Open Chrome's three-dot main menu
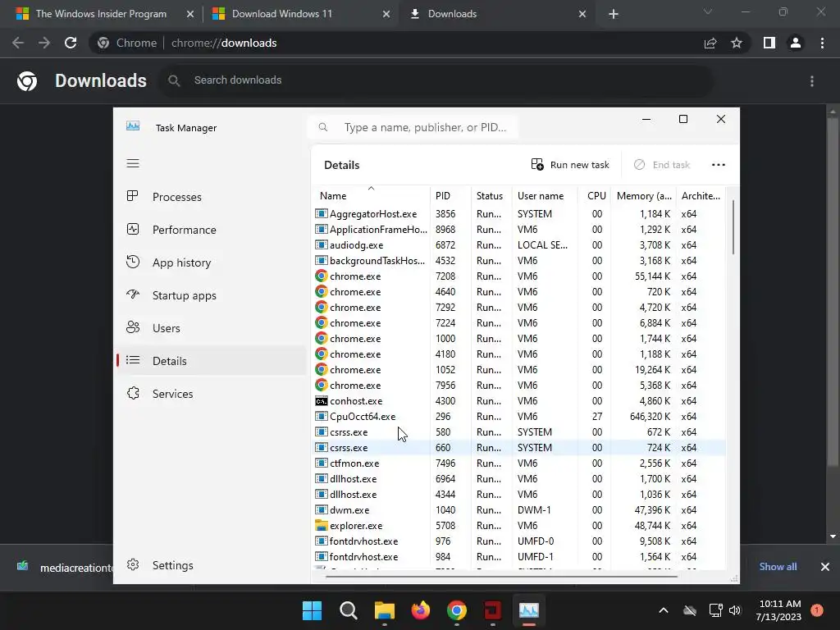This screenshot has width=840, height=630. click(822, 43)
